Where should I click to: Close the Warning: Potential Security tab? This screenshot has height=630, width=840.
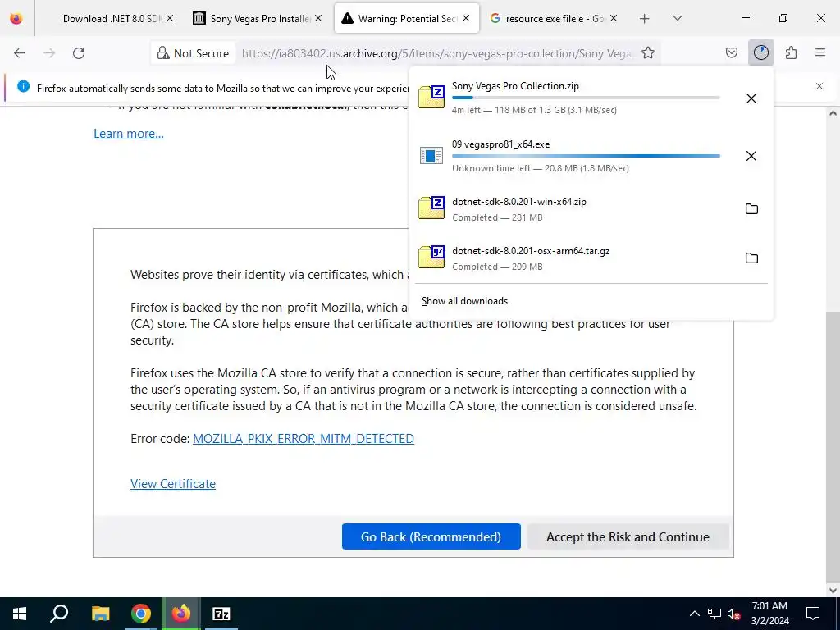tap(466, 18)
